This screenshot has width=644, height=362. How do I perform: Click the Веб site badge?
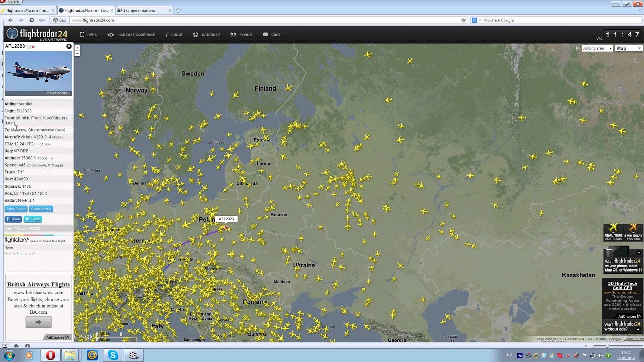click(60, 20)
